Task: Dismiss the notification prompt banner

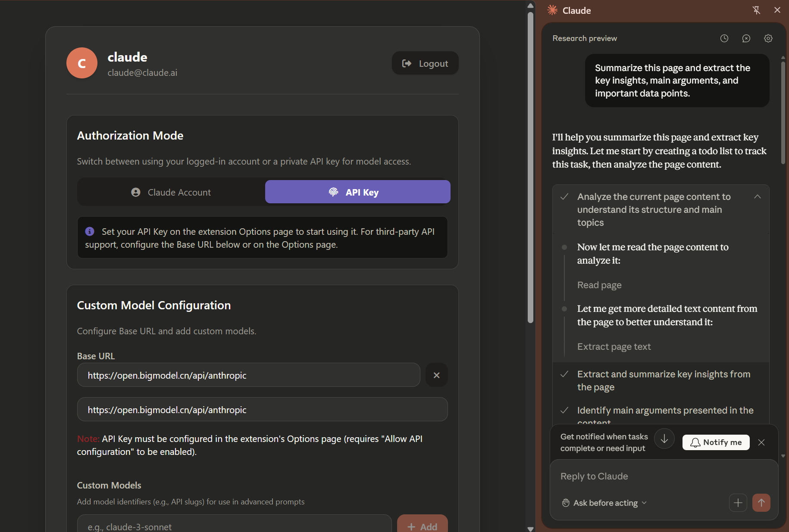Action: (x=761, y=442)
